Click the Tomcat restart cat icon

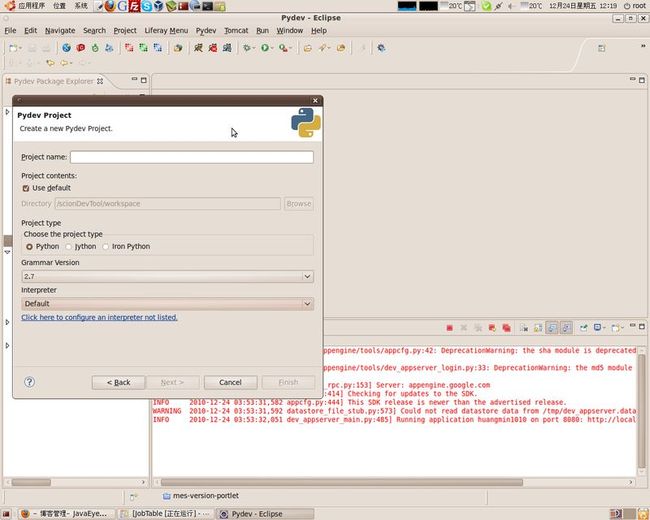click(227, 48)
